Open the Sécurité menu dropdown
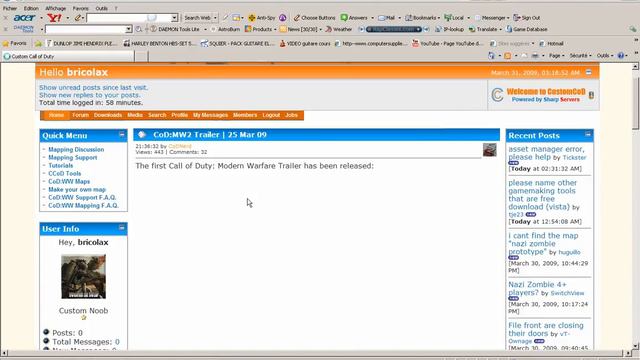 point(580,56)
